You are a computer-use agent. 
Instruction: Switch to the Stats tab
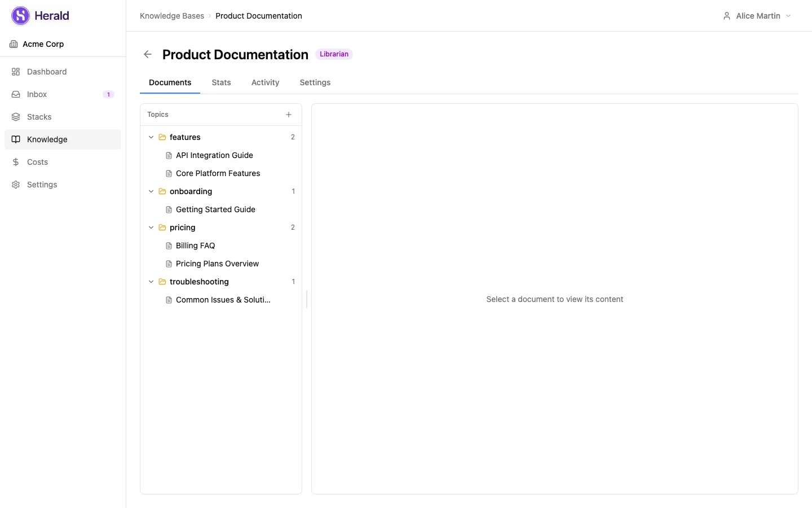pyautogui.click(x=221, y=82)
